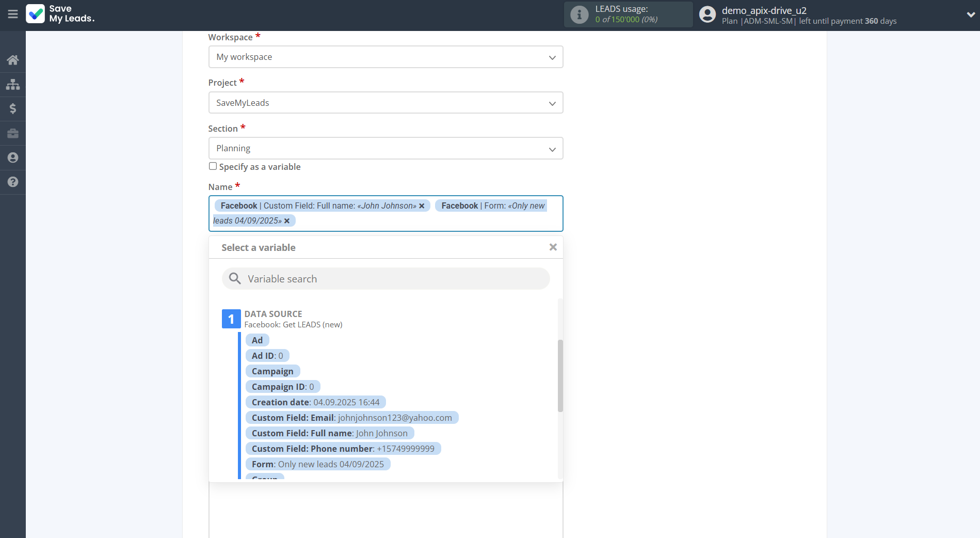Click the LEADS usage info icon
The image size is (980, 538).
(579, 14)
